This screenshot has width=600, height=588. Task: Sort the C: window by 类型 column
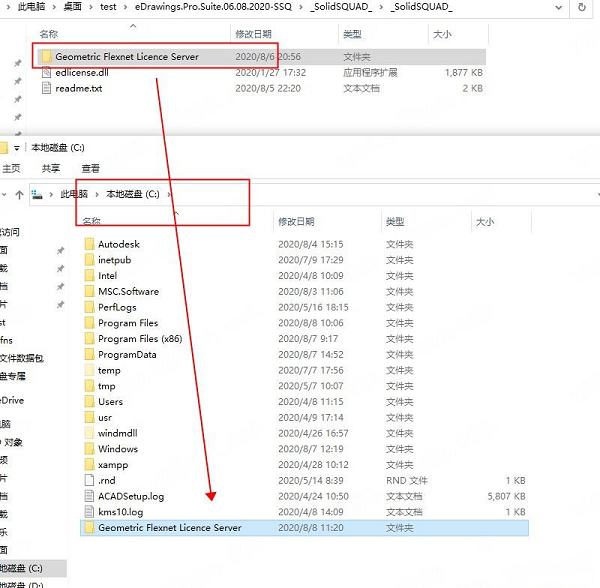(395, 222)
